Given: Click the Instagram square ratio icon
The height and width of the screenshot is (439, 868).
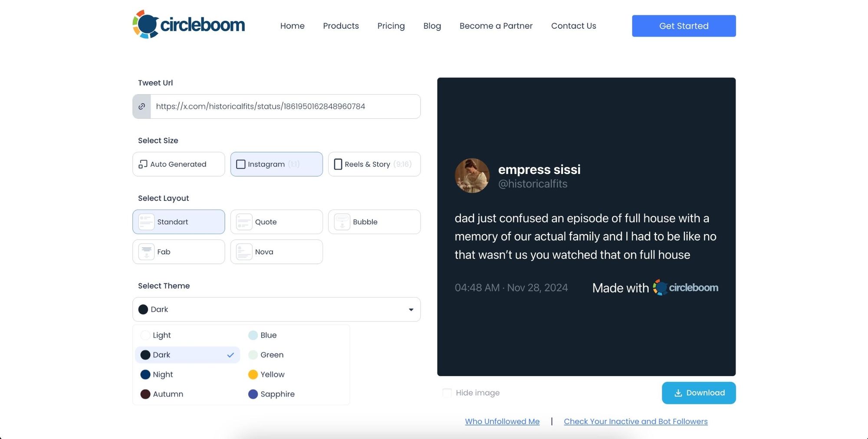Looking at the screenshot, I should click(x=240, y=164).
